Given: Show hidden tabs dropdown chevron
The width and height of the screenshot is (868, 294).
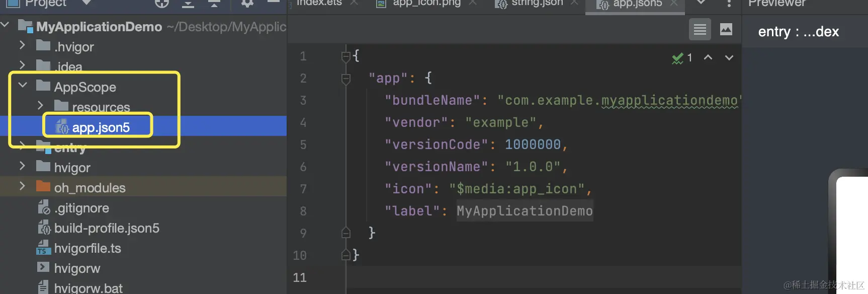Looking at the screenshot, I should (x=701, y=3).
